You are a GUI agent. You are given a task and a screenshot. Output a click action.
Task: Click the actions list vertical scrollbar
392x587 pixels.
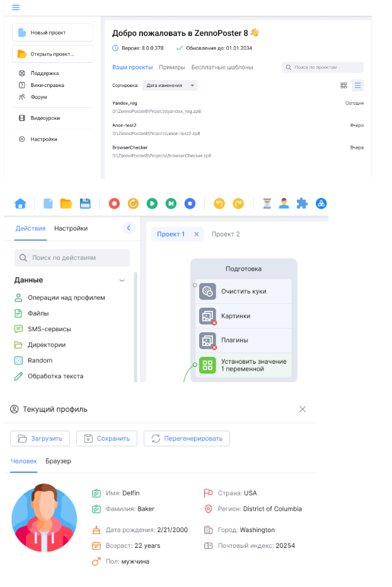(x=135, y=326)
